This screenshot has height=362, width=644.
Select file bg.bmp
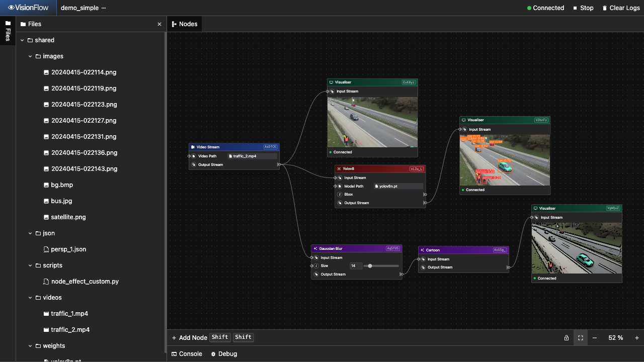pos(58,185)
